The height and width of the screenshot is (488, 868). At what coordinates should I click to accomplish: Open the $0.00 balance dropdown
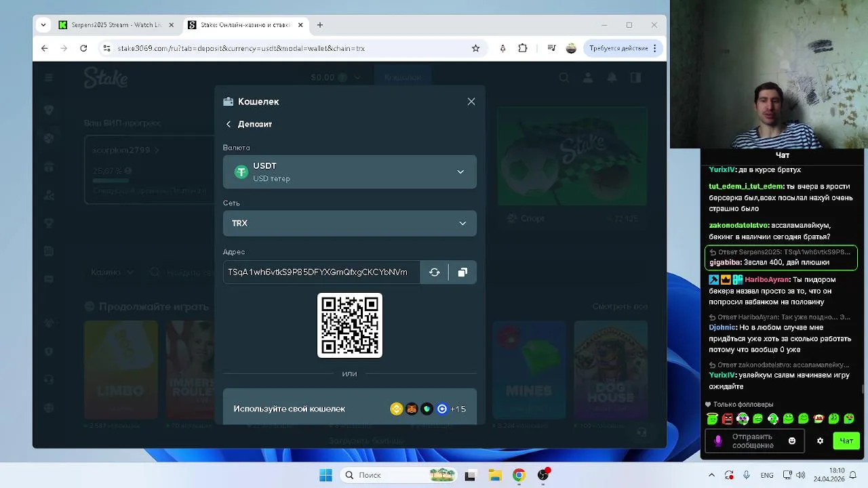(336, 77)
